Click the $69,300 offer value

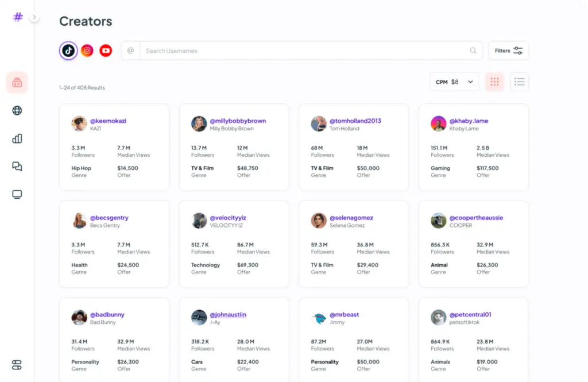point(247,265)
